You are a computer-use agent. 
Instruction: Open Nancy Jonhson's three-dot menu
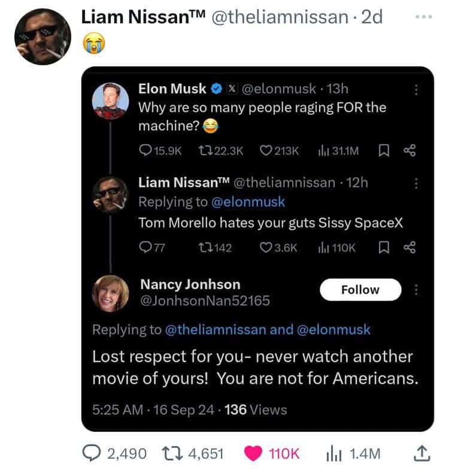pos(416,290)
